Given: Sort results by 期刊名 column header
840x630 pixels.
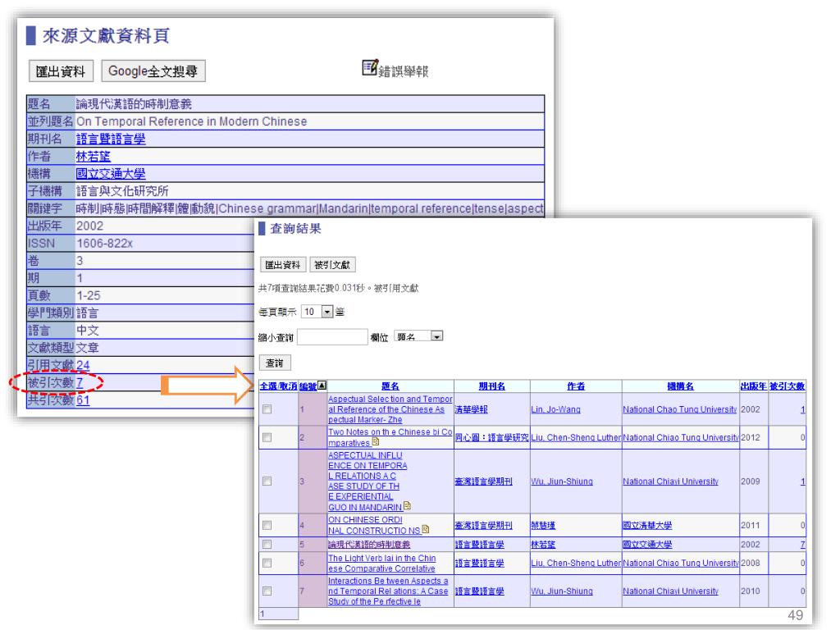Looking at the screenshot, I should pos(492,386).
